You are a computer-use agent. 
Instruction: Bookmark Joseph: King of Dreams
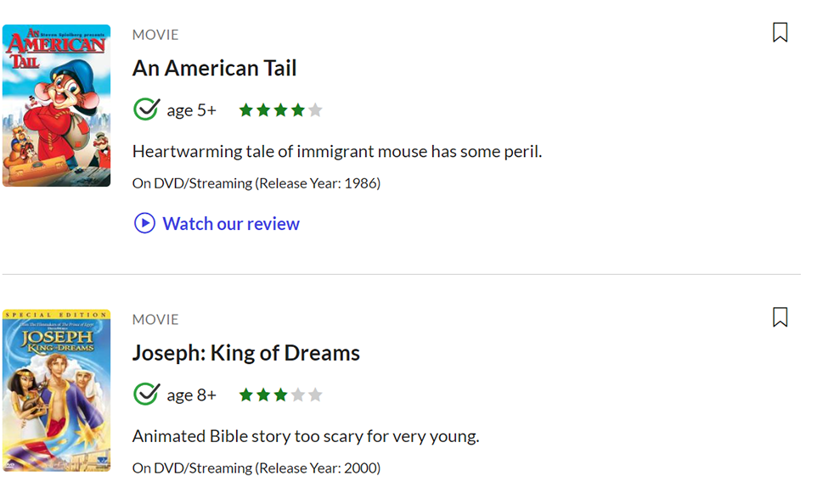click(x=780, y=316)
